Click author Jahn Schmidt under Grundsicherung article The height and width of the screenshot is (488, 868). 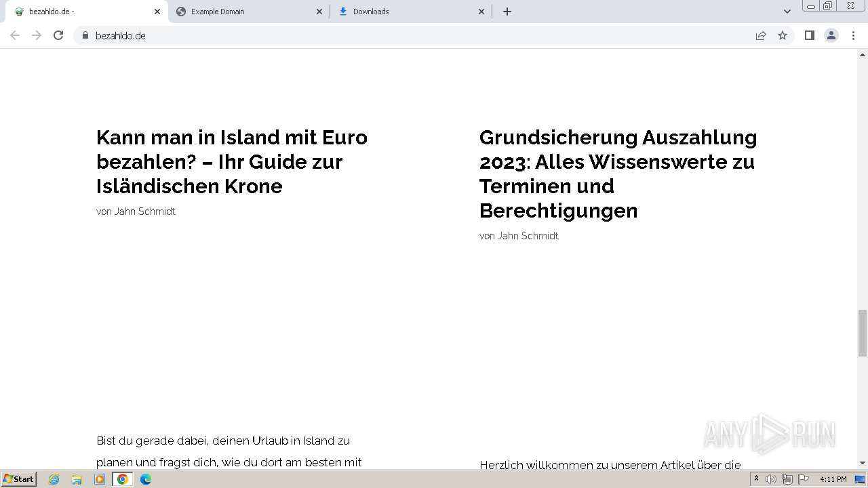click(528, 236)
